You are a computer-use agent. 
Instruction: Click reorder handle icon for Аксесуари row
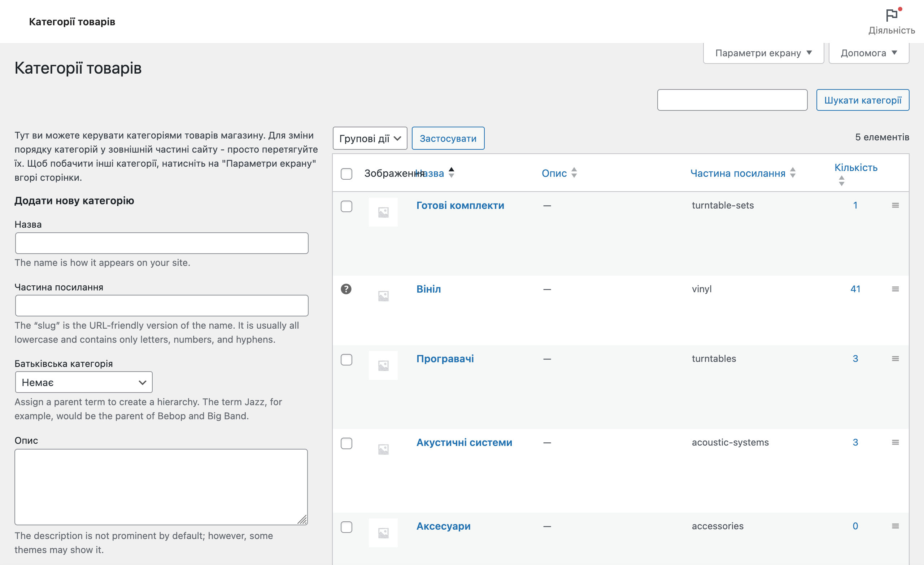click(896, 526)
